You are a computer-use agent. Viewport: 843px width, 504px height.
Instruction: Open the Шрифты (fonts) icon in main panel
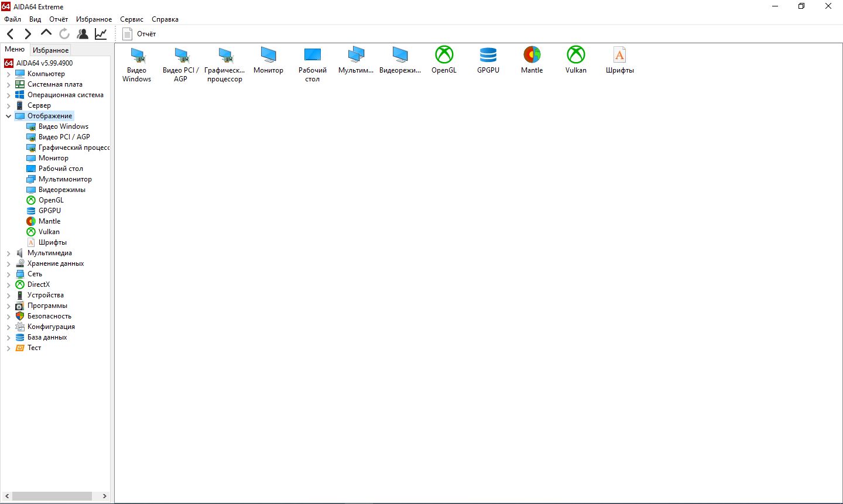click(x=619, y=56)
